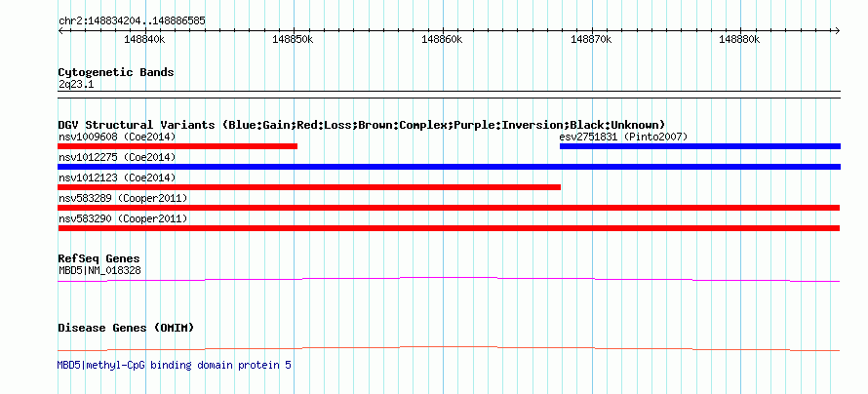Select the DGV Structural Variants track title

362,125
